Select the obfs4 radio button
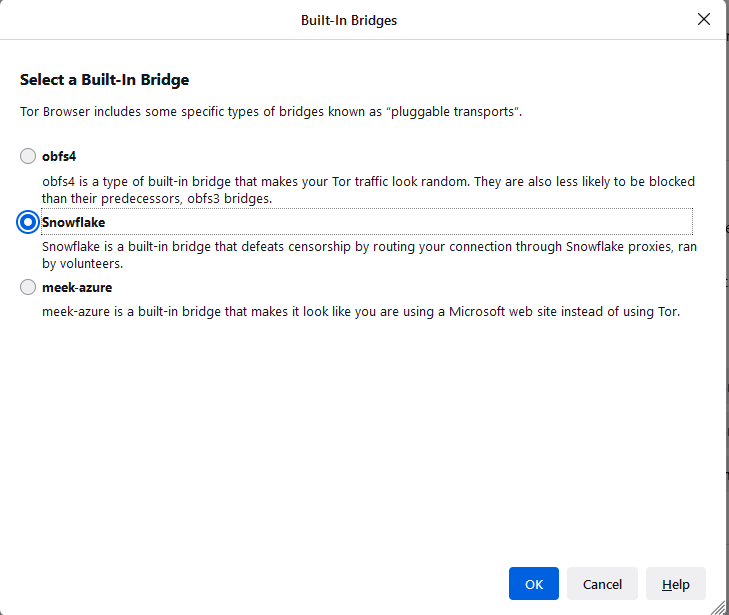The image size is (729, 615). [28, 156]
